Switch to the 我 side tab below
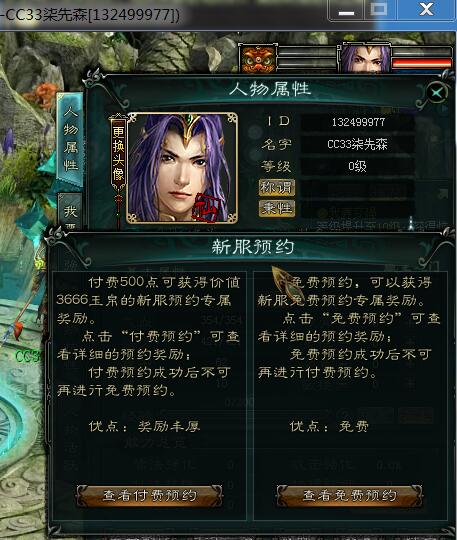This screenshot has height=540, width=457. [70, 211]
